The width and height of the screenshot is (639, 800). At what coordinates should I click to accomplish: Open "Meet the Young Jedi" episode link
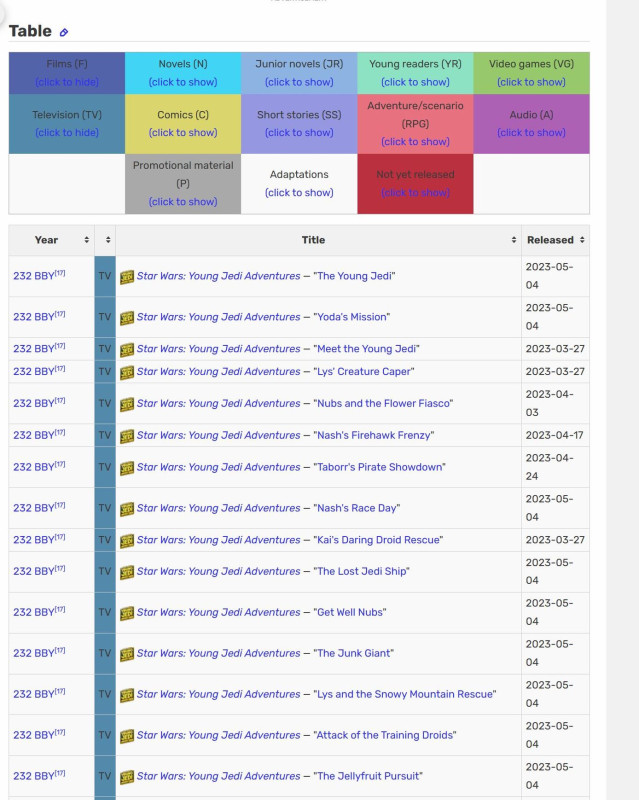(x=366, y=349)
